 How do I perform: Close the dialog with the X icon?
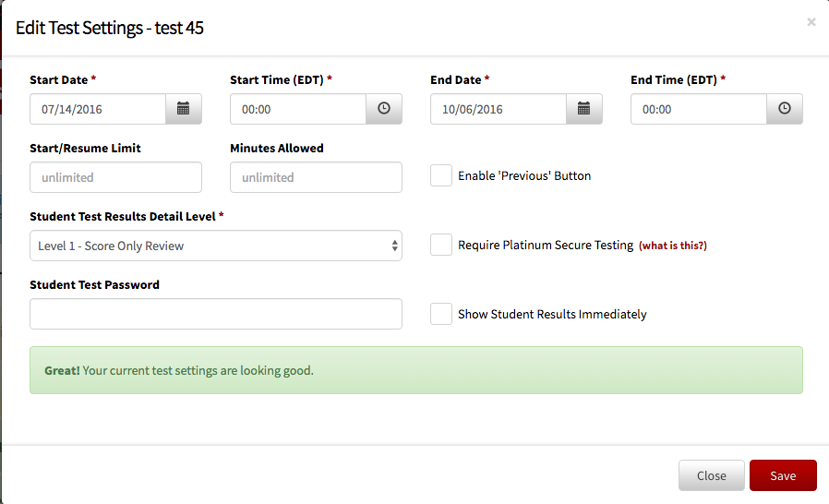click(x=811, y=22)
